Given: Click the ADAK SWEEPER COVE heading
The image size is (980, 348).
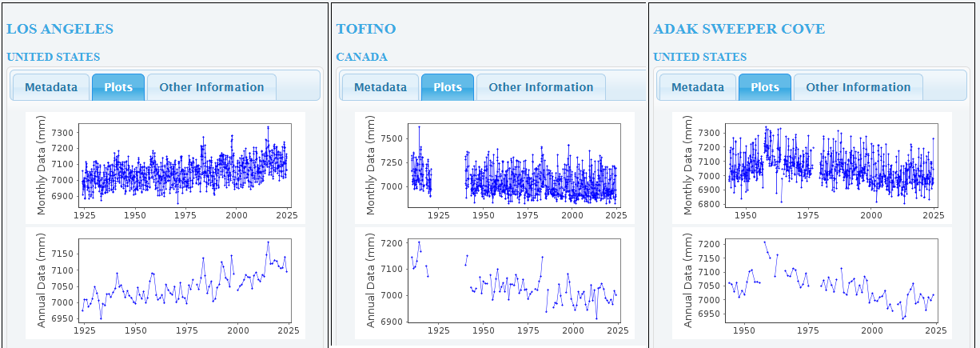Looking at the screenshot, I should tap(739, 29).
